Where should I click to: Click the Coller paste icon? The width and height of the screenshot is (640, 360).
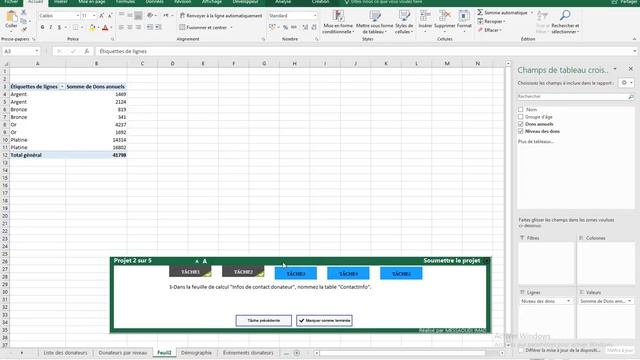click(x=11, y=17)
